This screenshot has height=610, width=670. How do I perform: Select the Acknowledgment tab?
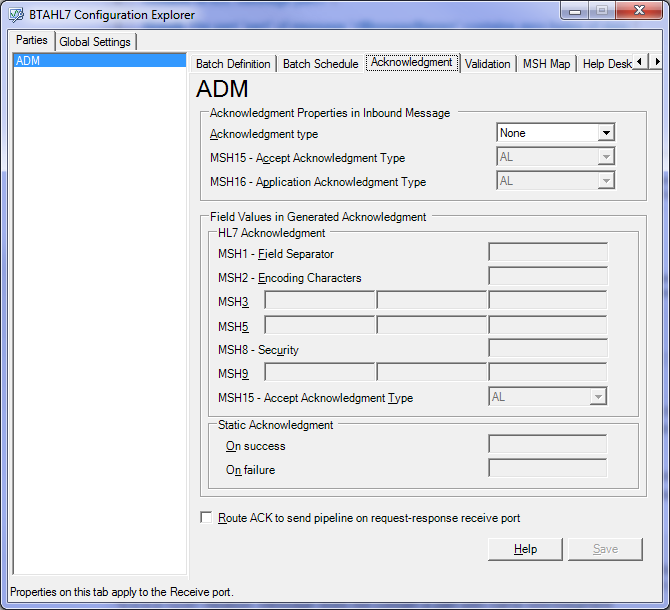411,62
